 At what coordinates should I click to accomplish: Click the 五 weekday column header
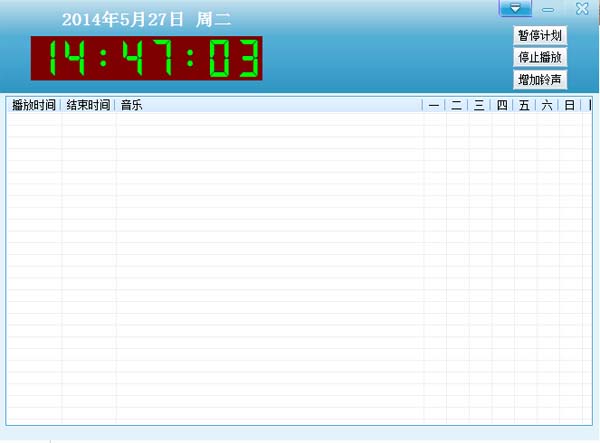[524, 105]
